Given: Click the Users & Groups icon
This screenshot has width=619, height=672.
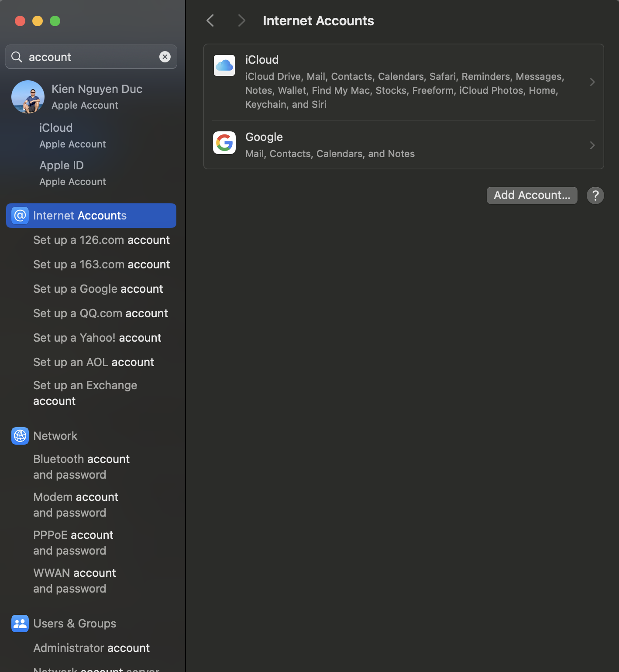Looking at the screenshot, I should tap(20, 624).
